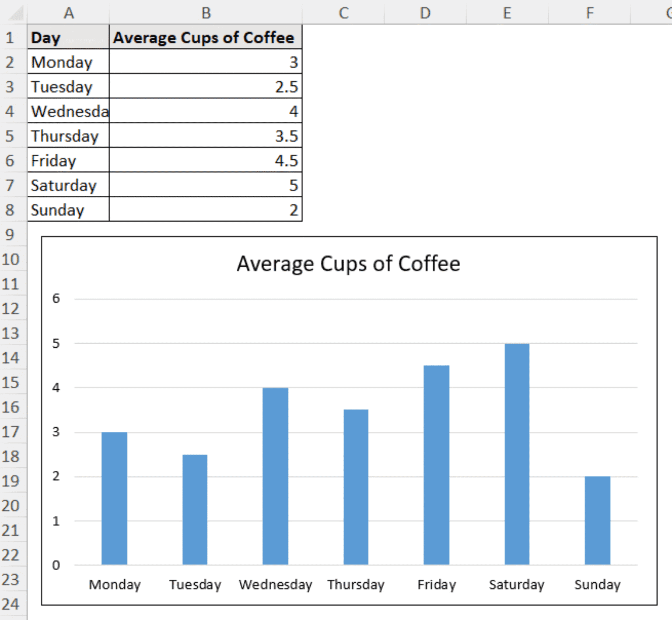Select the Monday cell in column A

coord(68,62)
